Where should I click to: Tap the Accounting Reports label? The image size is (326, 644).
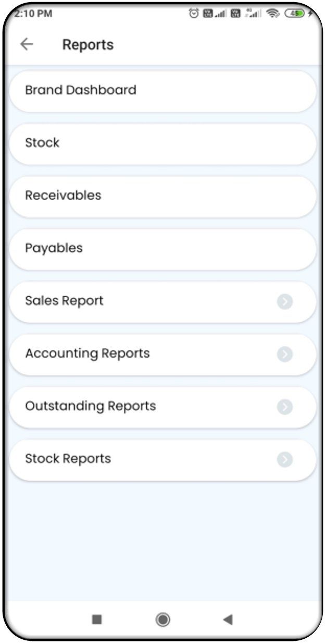[87, 354]
